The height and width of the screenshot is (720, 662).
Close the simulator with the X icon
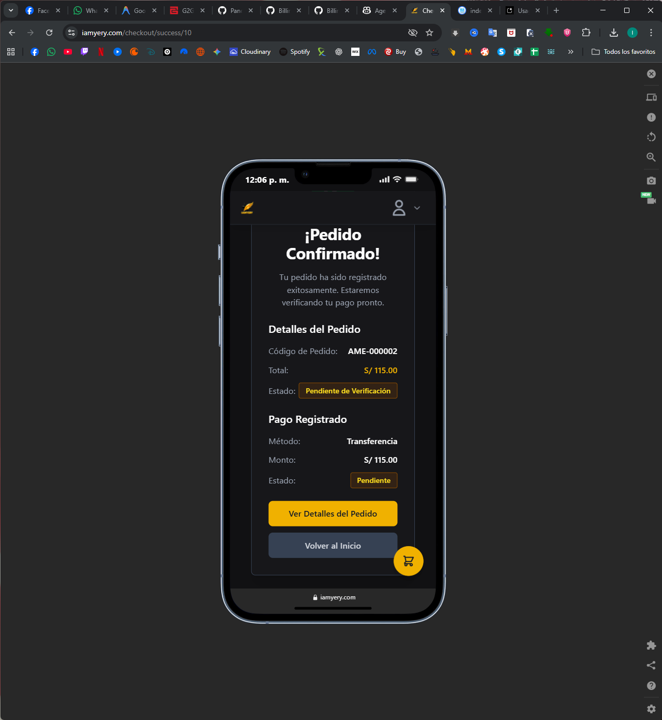point(651,74)
